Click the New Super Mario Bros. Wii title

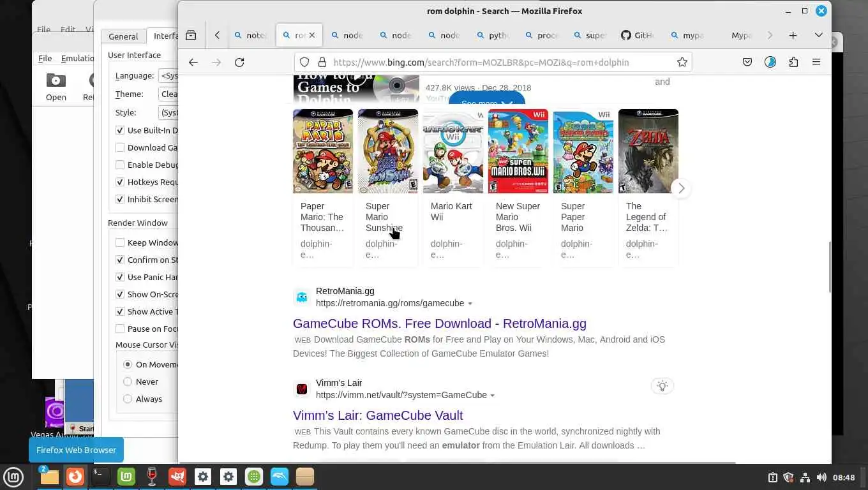pos(518,217)
